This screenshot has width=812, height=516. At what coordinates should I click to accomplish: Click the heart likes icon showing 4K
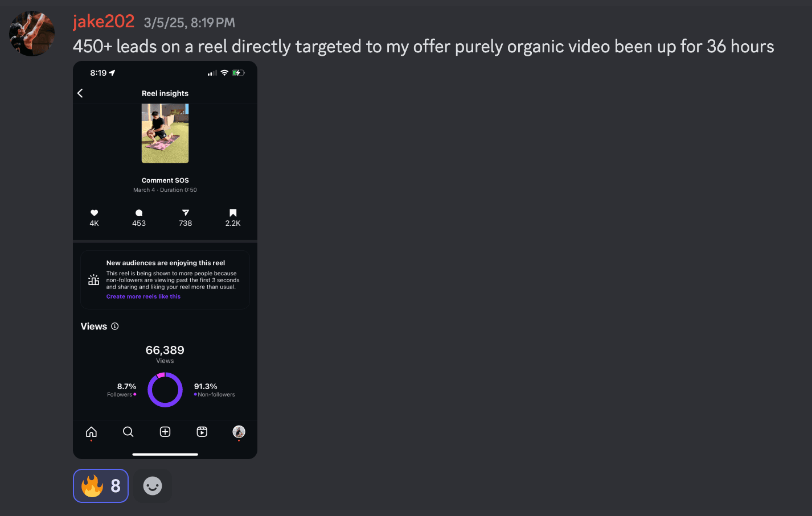95,213
